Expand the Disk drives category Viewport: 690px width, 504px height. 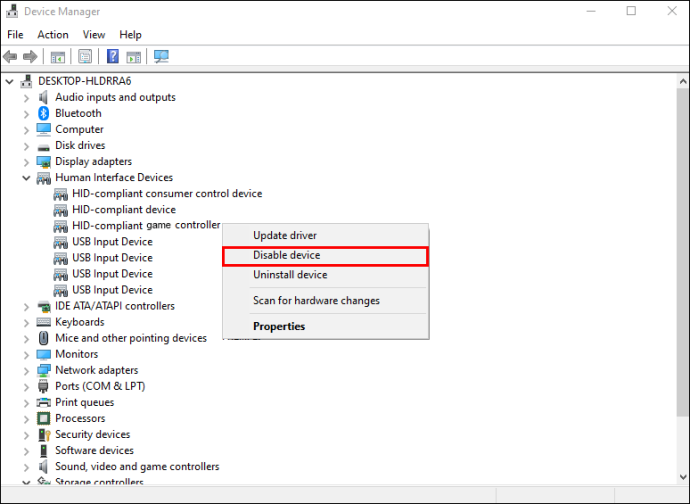click(26, 146)
